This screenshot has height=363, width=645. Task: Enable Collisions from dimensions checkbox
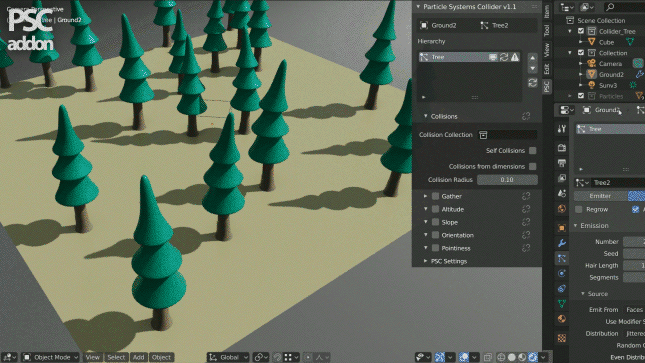point(532,166)
